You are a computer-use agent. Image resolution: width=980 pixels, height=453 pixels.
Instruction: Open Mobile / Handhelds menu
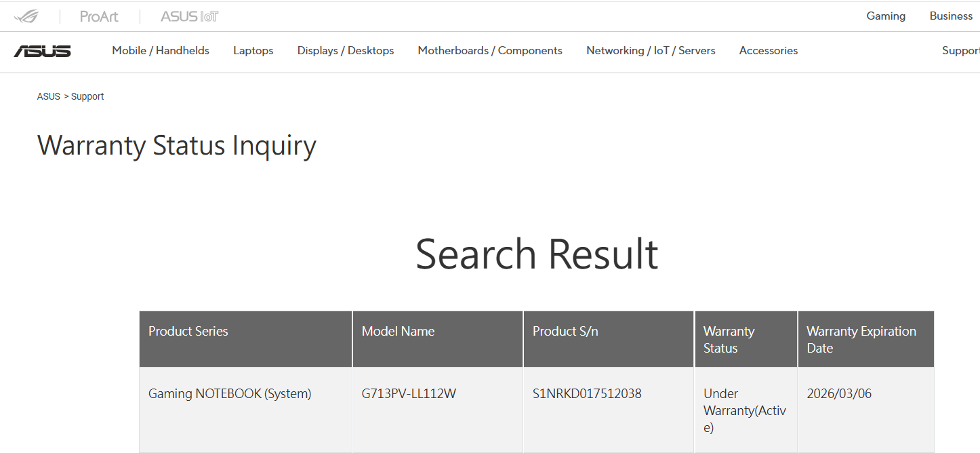click(x=161, y=51)
